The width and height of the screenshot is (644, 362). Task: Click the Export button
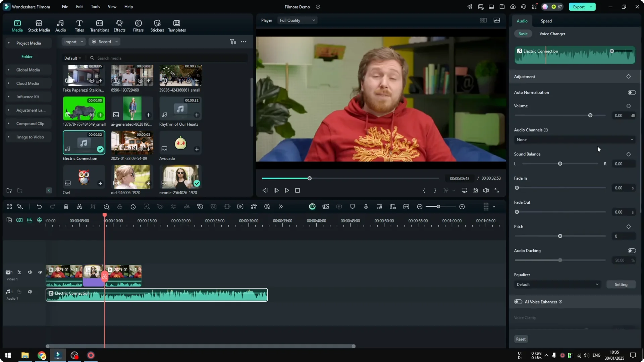(x=579, y=7)
